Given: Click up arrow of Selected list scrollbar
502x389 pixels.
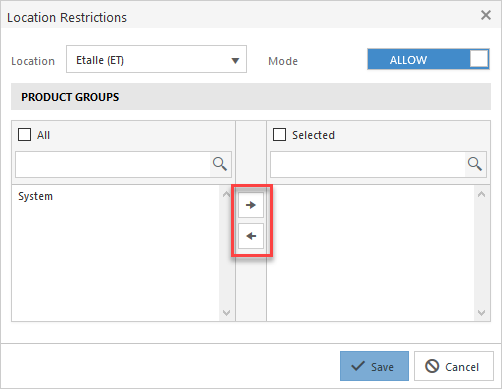Looking at the screenshot, I should (481, 194).
